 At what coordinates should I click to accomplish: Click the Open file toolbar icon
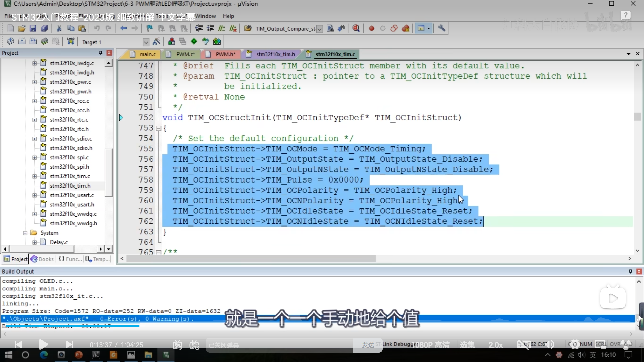(x=22, y=28)
